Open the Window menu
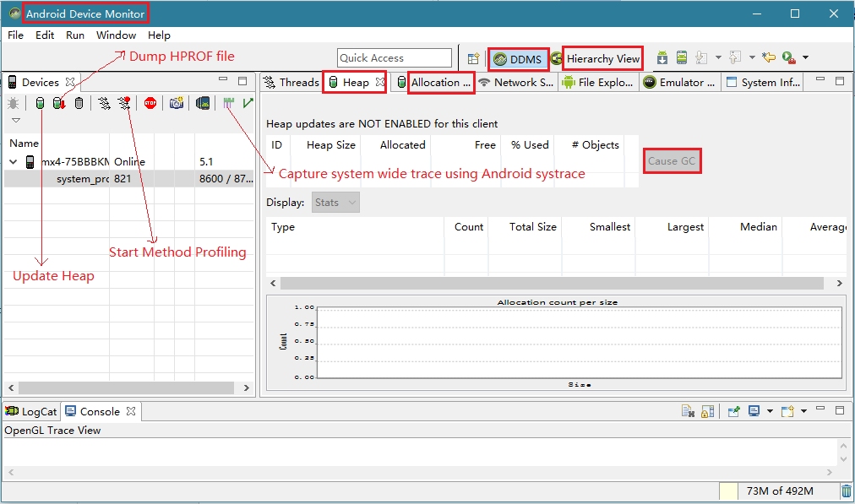The width and height of the screenshot is (855, 504). [116, 35]
